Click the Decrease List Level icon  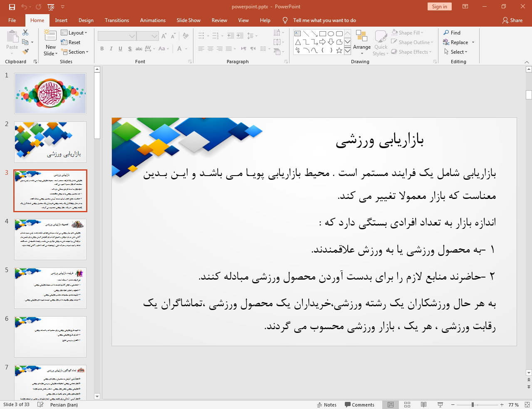click(x=231, y=36)
